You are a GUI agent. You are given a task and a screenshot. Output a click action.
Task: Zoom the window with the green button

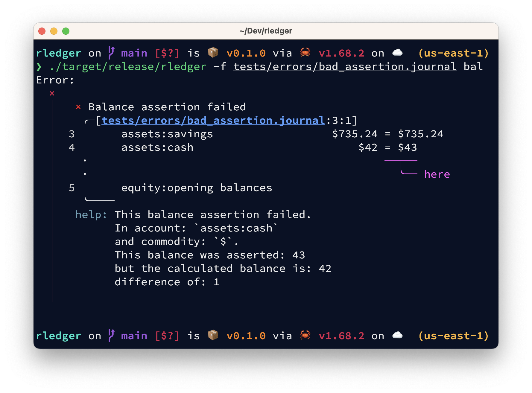pyautogui.click(x=66, y=31)
